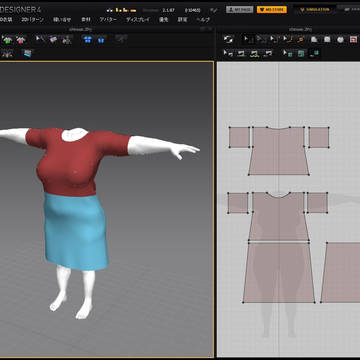Open the ヘルプ menu
Image resolution: width=360 pixels, height=360 pixels.
[203, 19]
